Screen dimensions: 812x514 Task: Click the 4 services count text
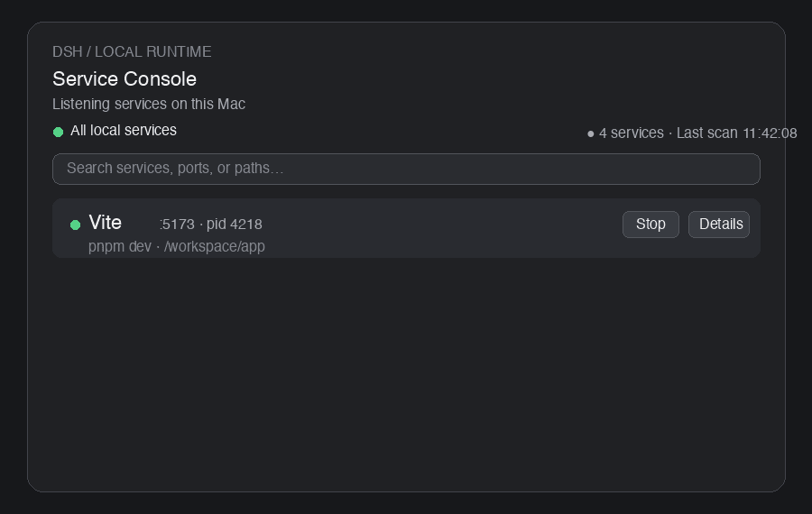click(632, 133)
